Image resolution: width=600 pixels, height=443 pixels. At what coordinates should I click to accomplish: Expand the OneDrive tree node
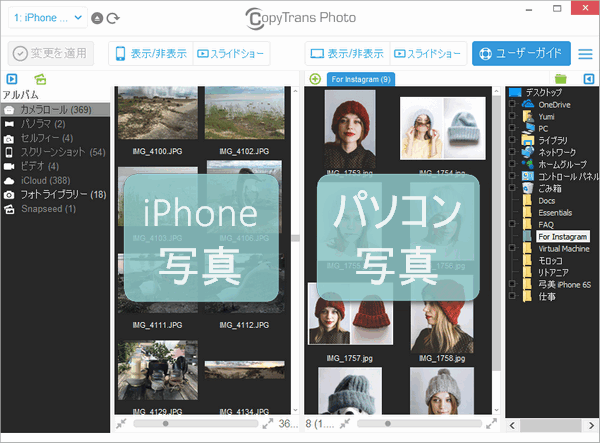pos(512,104)
